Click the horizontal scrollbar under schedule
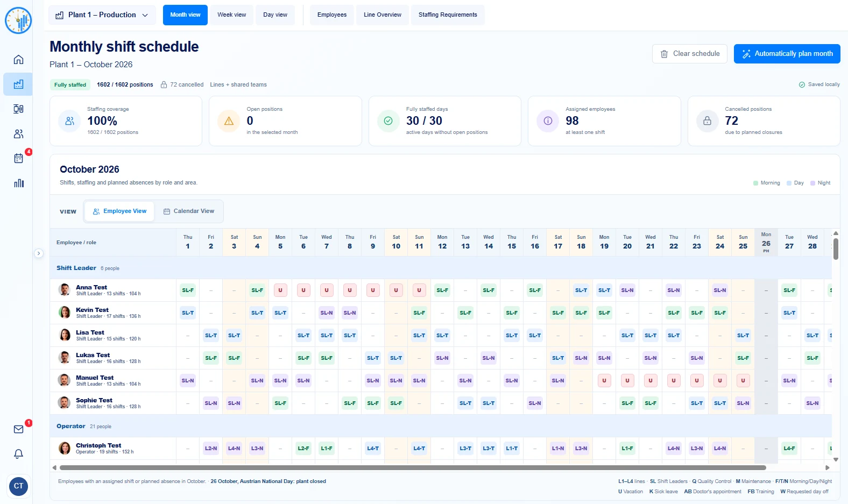 pos(413,468)
